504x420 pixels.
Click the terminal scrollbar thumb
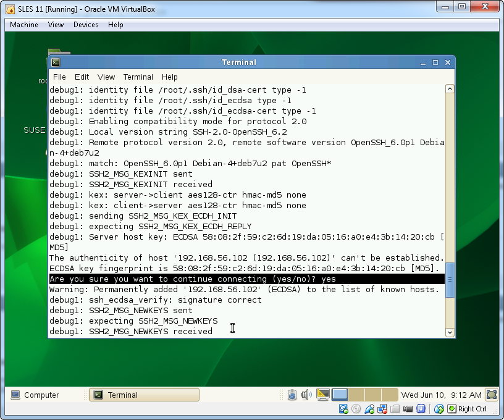(450, 280)
